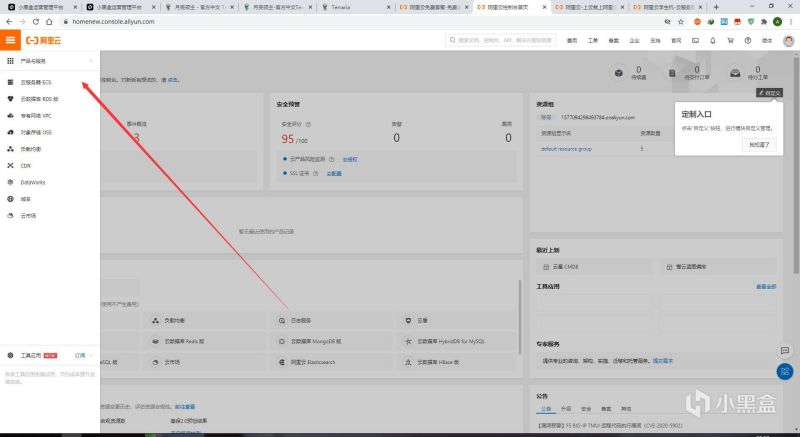Open the chat feedback floating icon

[x=785, y=350]
